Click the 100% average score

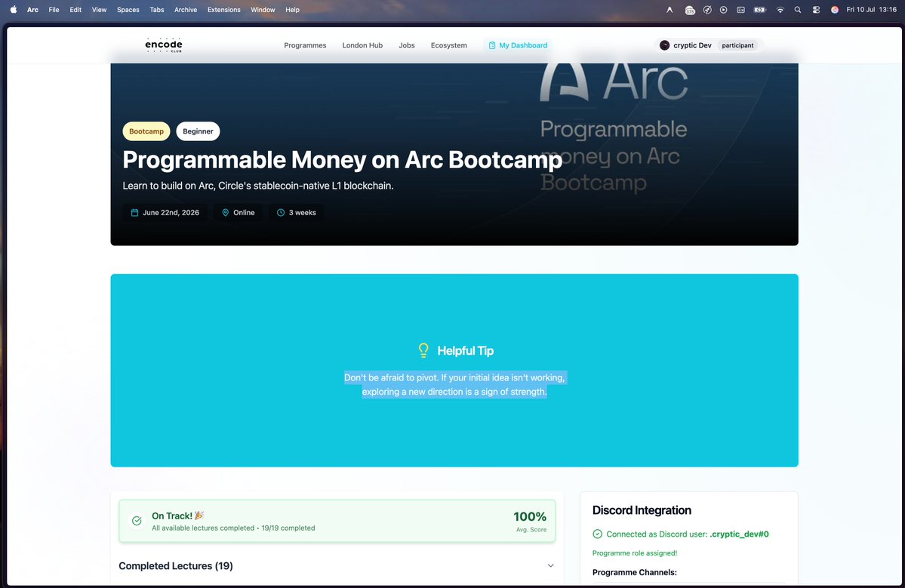tap(530, 516)
